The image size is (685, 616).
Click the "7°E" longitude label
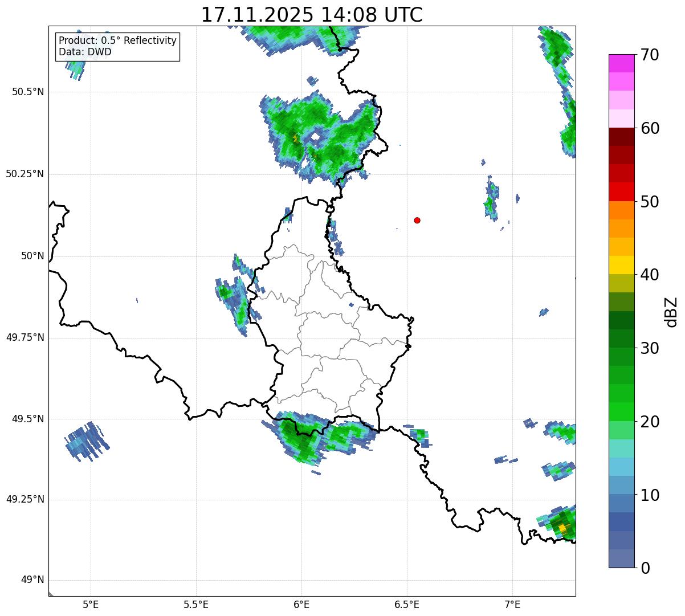pos(512,604)
